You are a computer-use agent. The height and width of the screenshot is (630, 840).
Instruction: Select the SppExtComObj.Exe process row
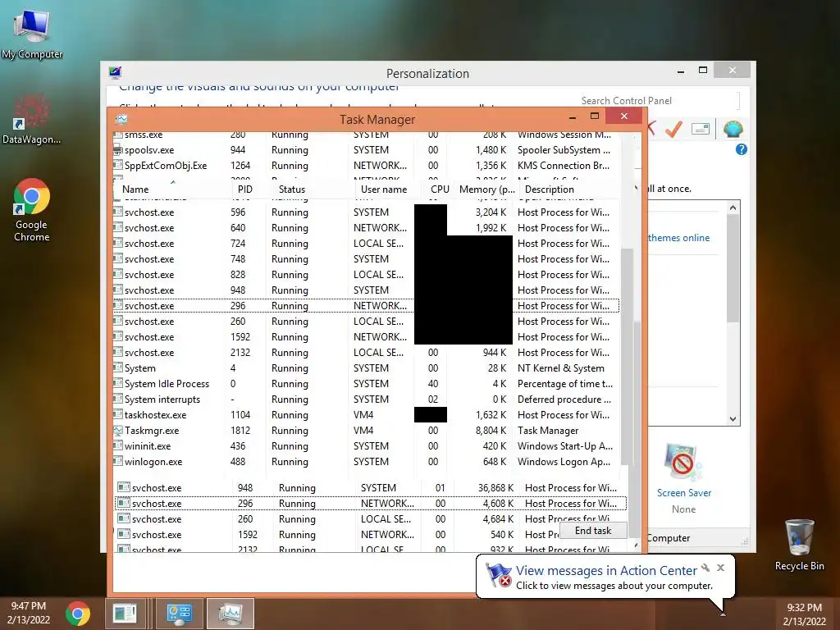[x=367, y=166]
